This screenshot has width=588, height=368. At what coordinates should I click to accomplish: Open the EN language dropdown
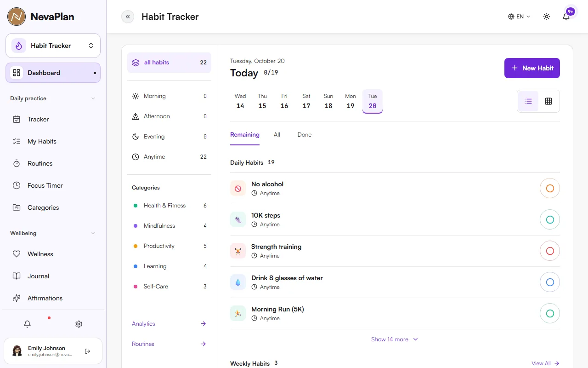(519, 17)
